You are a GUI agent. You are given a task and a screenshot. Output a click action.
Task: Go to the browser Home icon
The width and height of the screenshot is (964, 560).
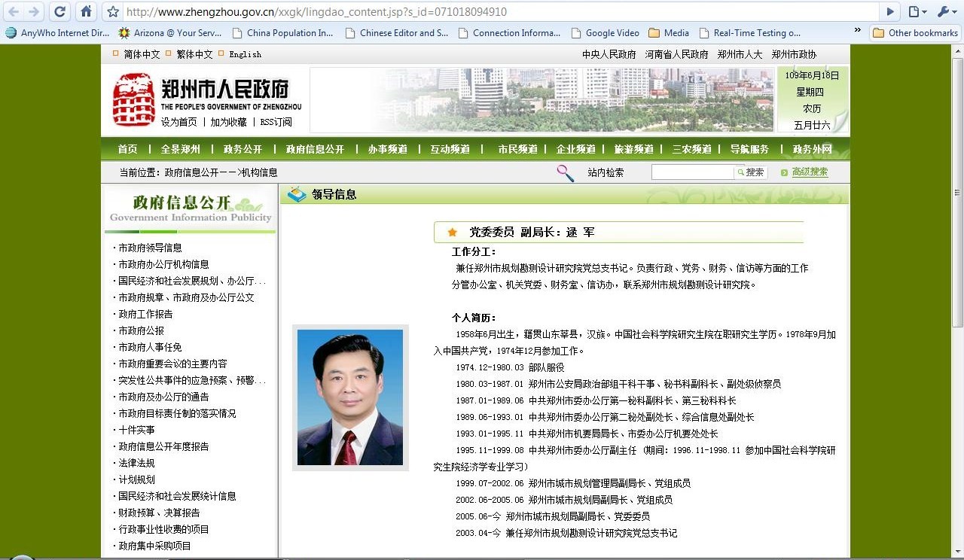pyautogui.click(x=86, y=11)
